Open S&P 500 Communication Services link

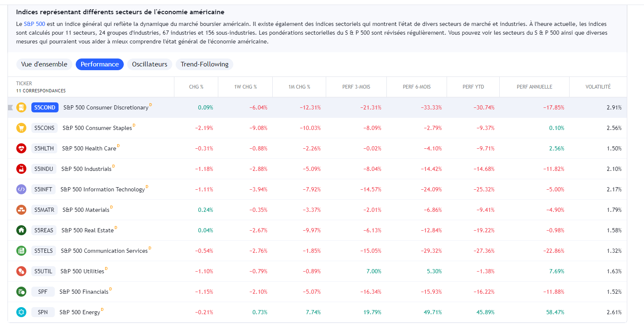pos(104,251)
